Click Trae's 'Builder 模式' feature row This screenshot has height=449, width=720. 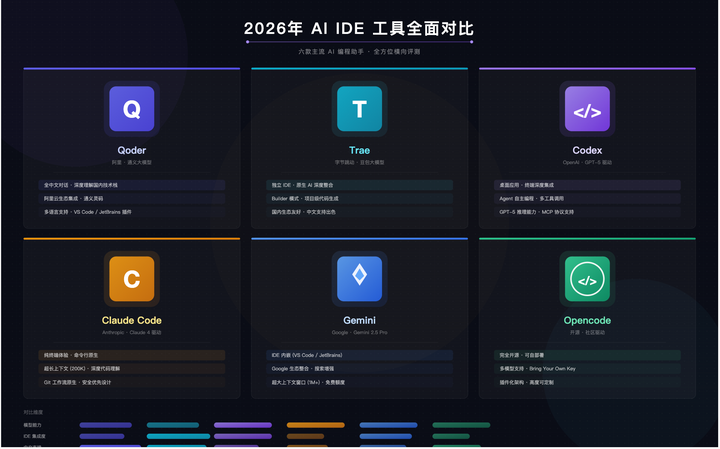pyautogui.click(x=360, y=198)
